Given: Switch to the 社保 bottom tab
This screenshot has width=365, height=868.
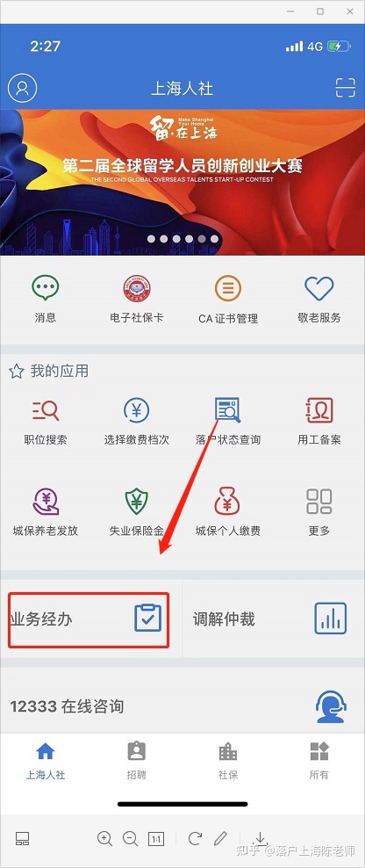Looking at the screenshot, I should coord(228,761).
